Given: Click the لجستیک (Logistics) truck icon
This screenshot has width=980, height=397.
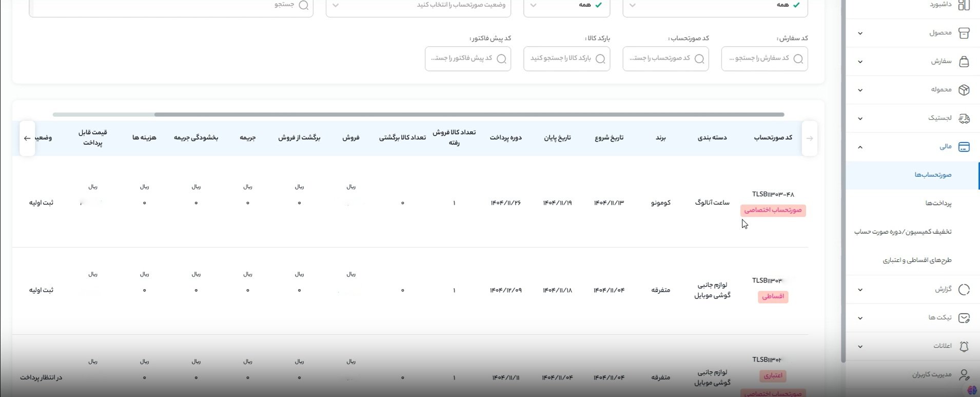Looking at the screenshot, I should click(964, 119).
